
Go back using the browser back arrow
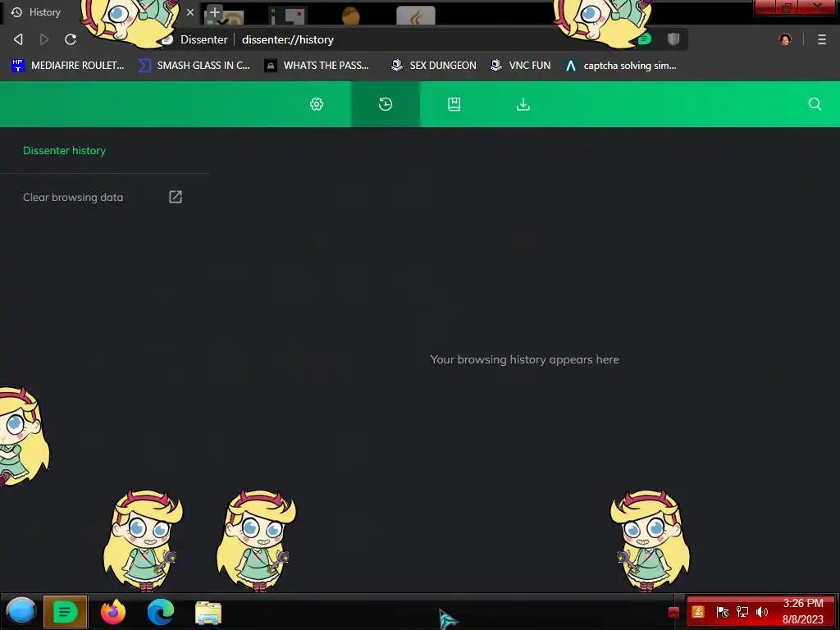[18, 39]
